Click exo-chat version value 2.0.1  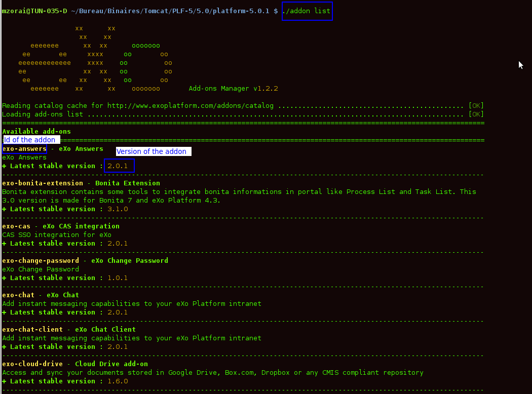[x=118, y=312]
